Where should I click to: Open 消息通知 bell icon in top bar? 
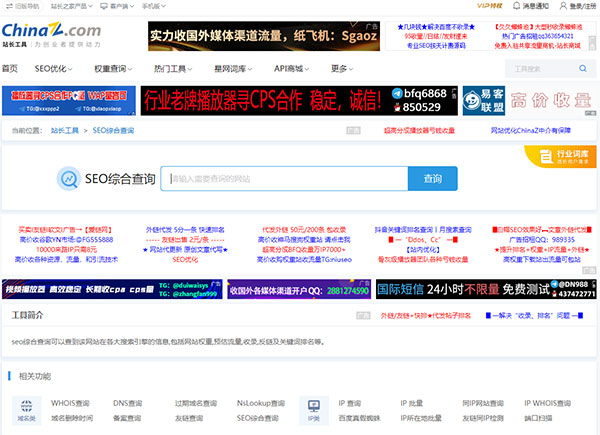(x=515, y=6)
